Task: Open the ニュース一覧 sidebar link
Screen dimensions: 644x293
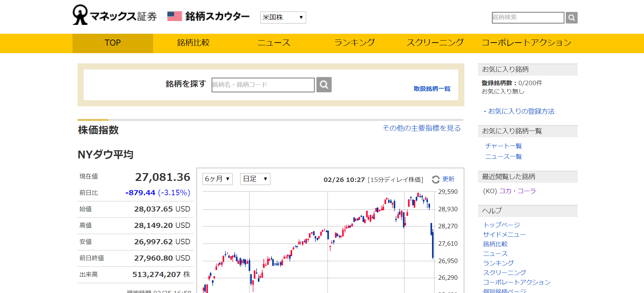Action: tap(503, 157)
